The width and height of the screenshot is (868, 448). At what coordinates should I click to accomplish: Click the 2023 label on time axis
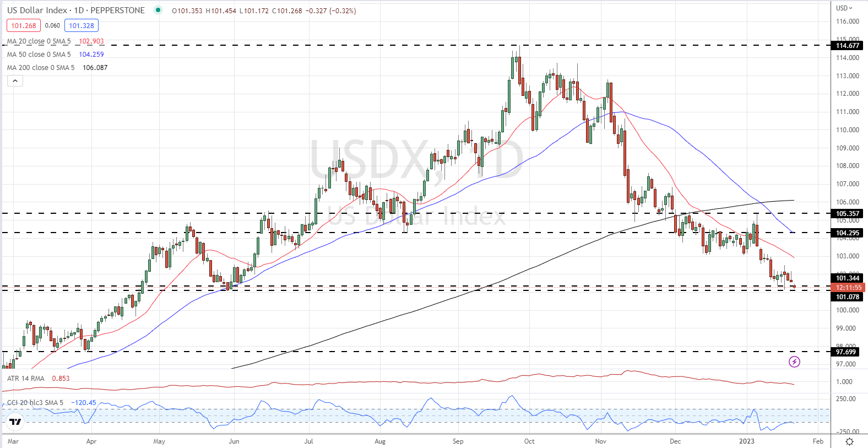click(x=747, y=441)
